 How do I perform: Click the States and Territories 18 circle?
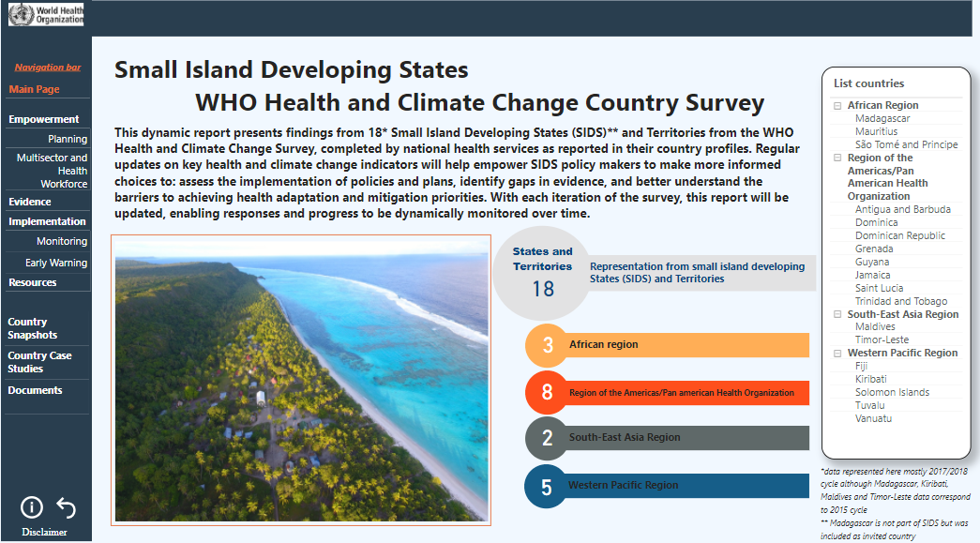tap(542, 274)
